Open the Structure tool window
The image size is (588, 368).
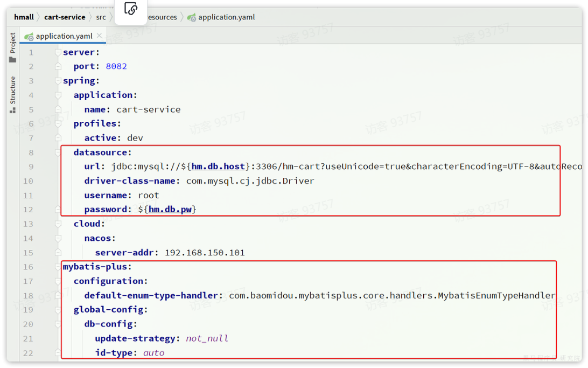pos(13,94)
